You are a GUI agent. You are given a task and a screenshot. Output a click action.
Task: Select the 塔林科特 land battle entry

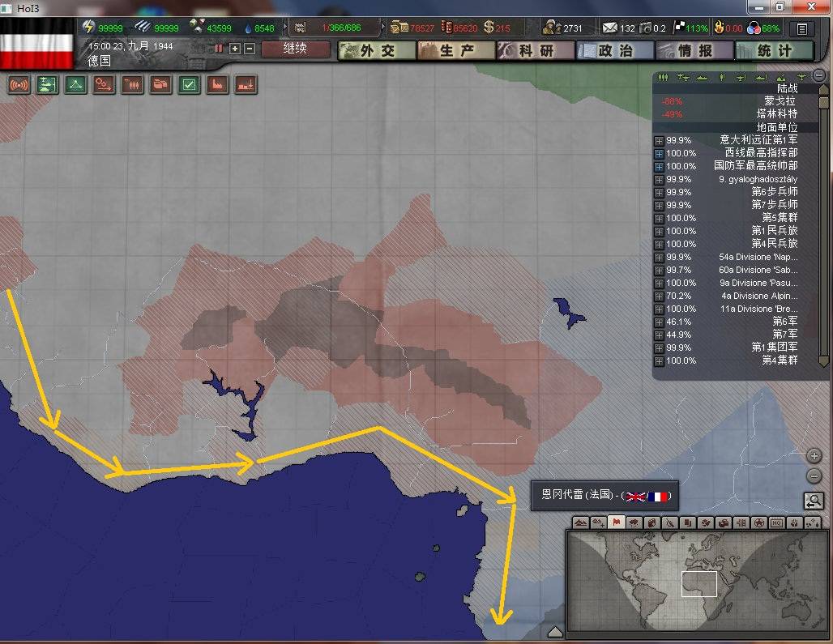tap(733, 113)
